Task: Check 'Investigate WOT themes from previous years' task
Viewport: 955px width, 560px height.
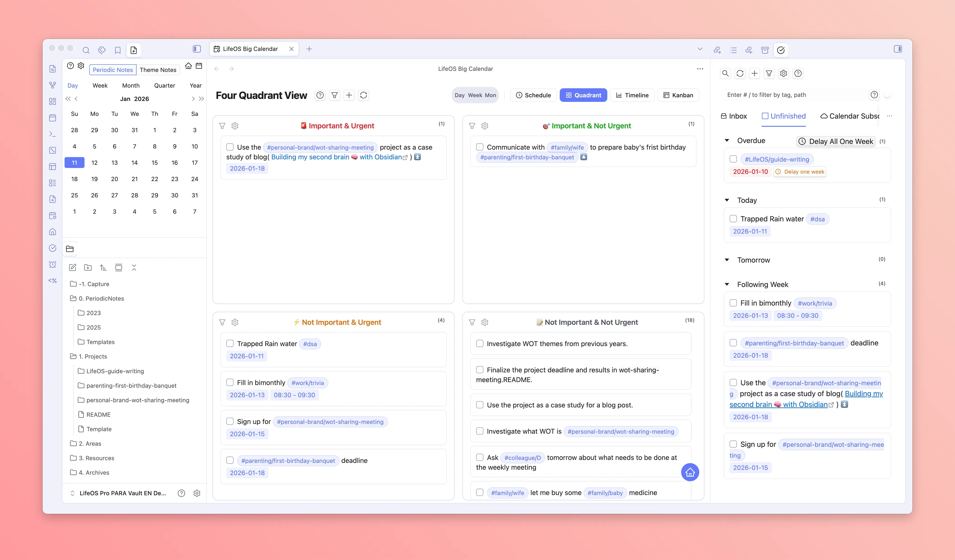Action: tap(480, 343)
